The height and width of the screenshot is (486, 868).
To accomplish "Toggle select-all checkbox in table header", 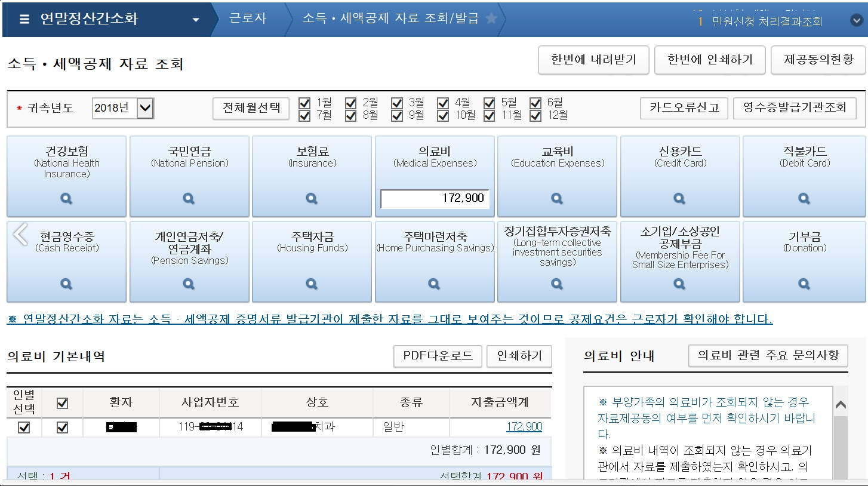I will (62, 403).
